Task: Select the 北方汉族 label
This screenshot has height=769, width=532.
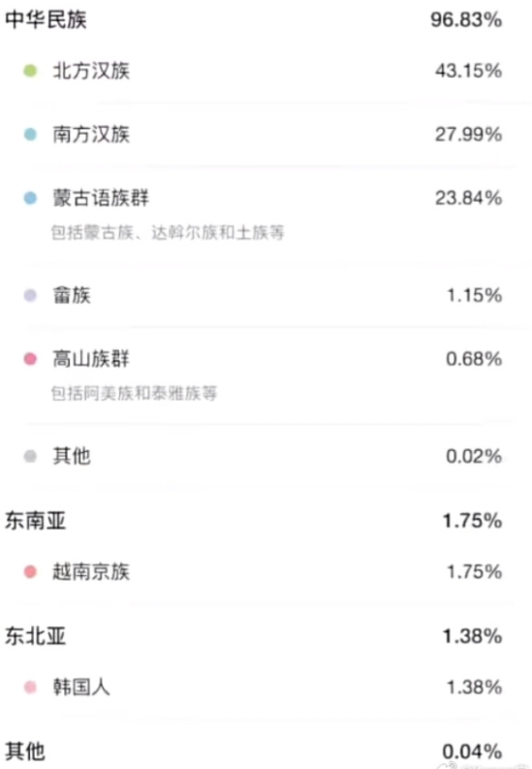Action: [91, 71]
